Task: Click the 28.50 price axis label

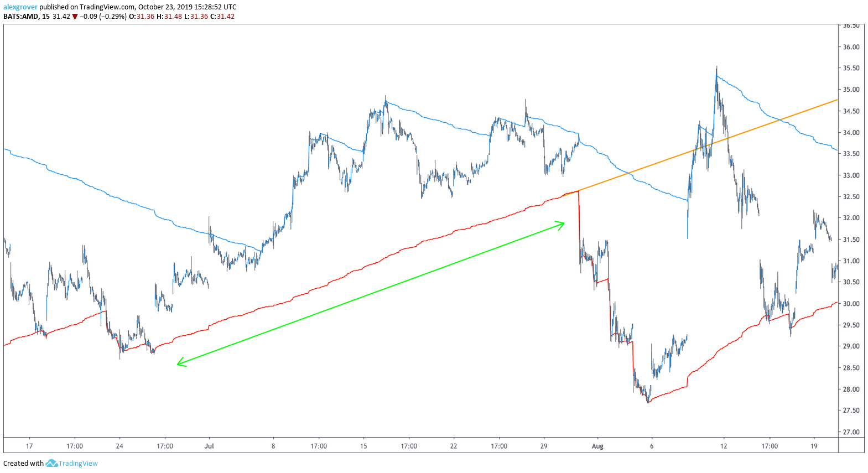Action: click(x=851, y=368)
